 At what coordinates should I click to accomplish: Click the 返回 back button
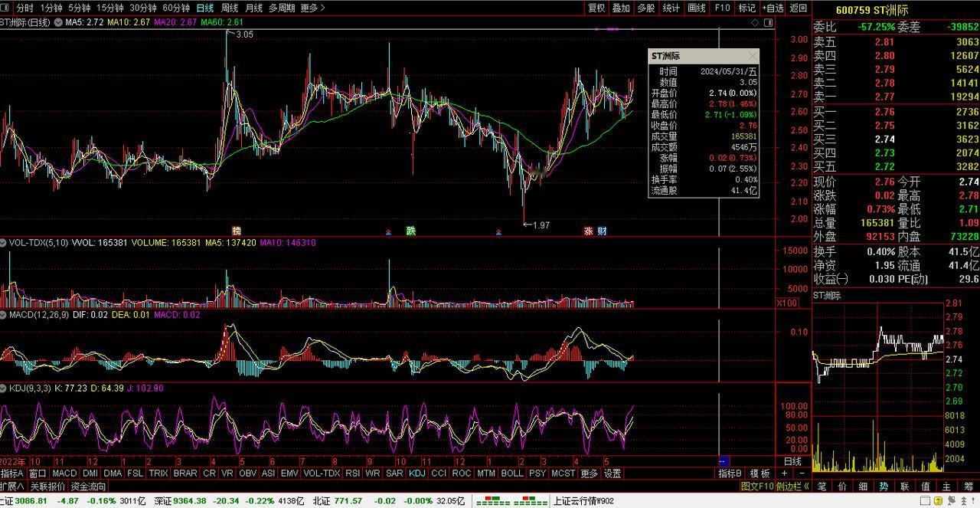pos(799,8)
